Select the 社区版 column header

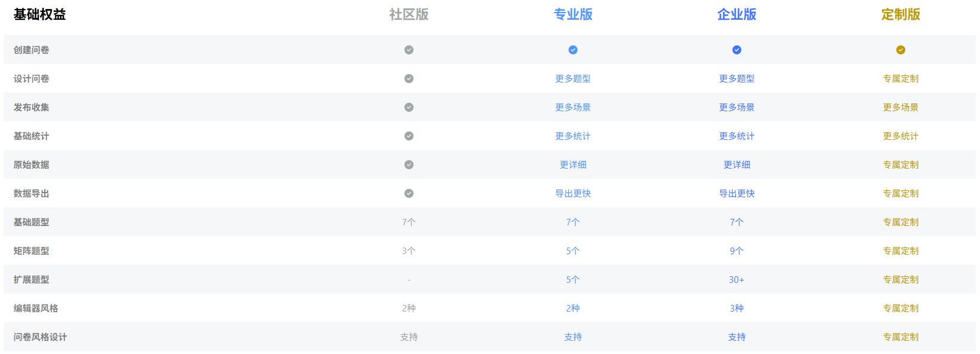[409, 14]
